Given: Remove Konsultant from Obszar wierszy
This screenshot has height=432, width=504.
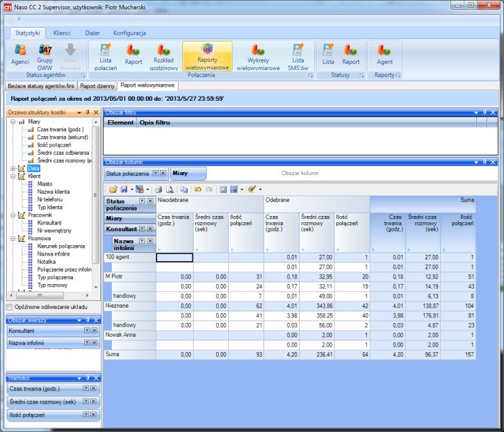Looking at the screenshot, I should 94,330.
